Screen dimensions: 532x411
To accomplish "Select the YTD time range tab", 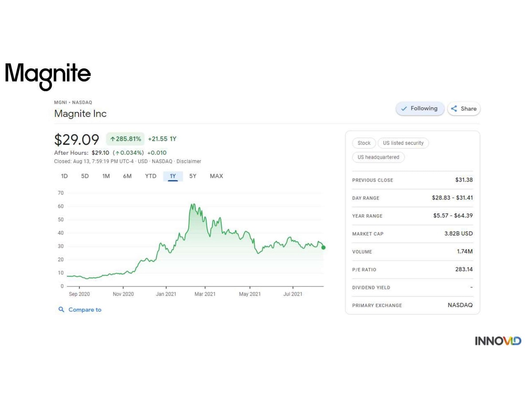I will [x=151, y=176].
